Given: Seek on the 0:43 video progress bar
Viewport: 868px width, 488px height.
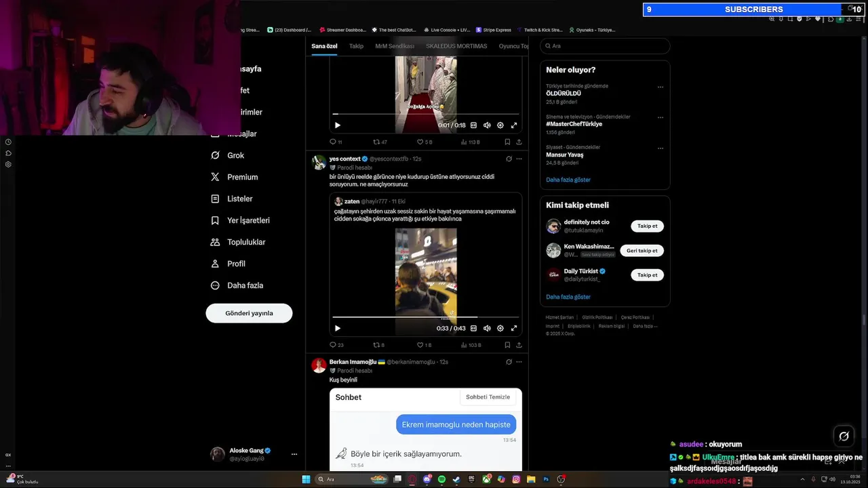Looking at the screenshot, I should [426, 317].
